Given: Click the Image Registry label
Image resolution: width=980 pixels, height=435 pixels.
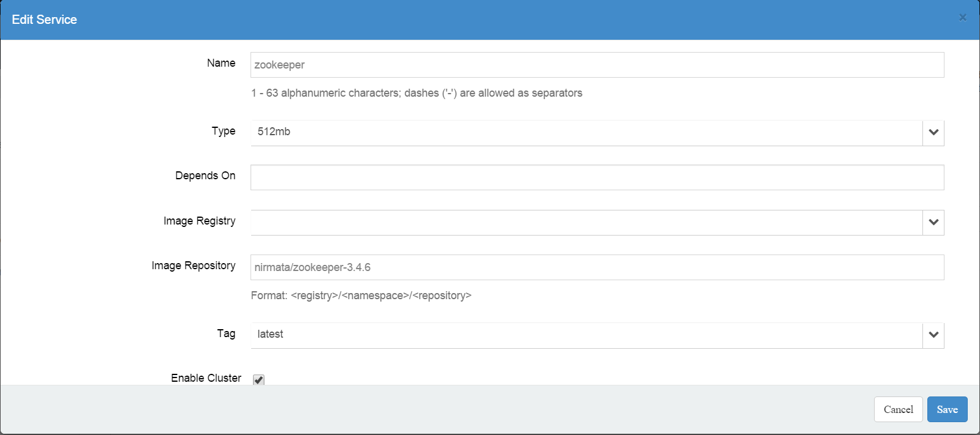Looking at the screenshot, I should tap(199, 221).
